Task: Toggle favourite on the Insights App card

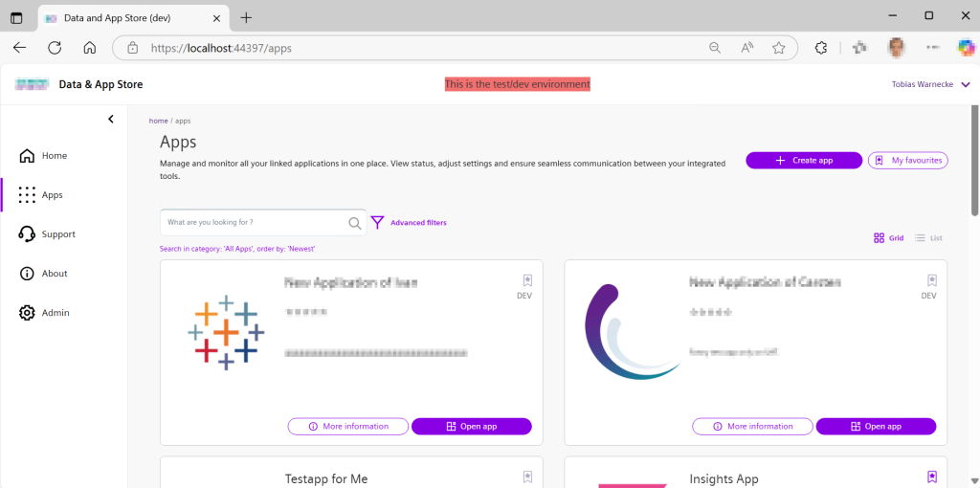Action: [x=932, y=477]
